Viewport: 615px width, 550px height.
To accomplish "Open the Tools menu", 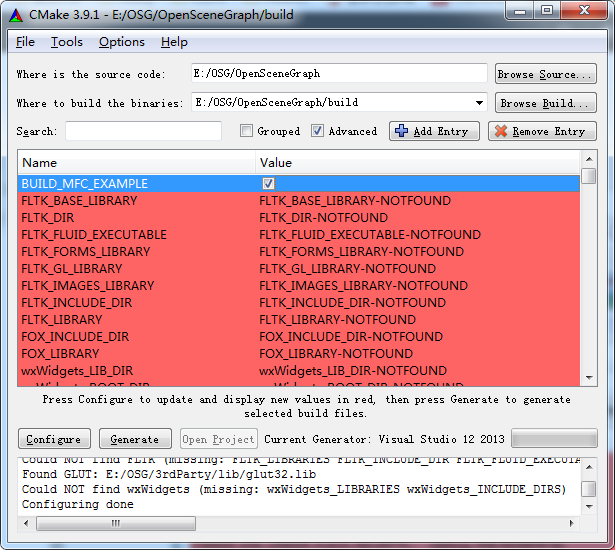I will (x=67, y=41).
